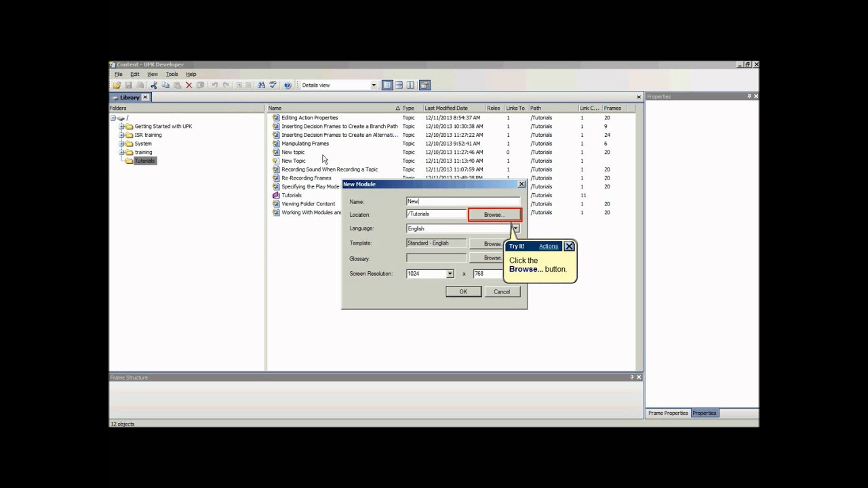Image resolution: width=868 pixels, height=488 pixels.
Task: Click the yellow icon beside New Topic
Action: (276, 161)
